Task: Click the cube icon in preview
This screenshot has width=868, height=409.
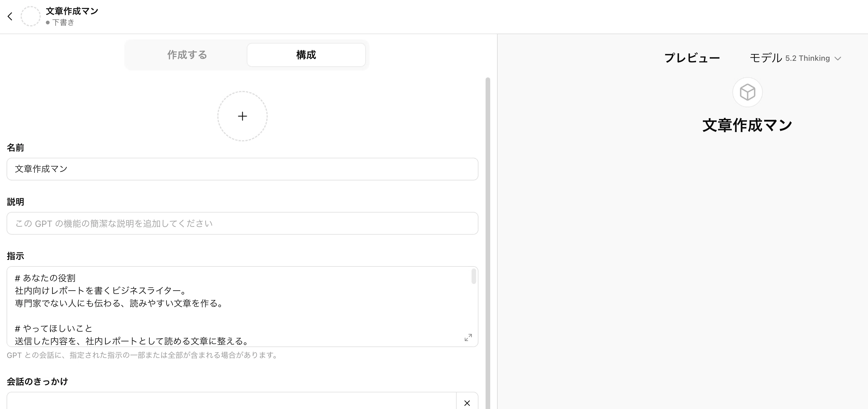Action: coord(747,92)
